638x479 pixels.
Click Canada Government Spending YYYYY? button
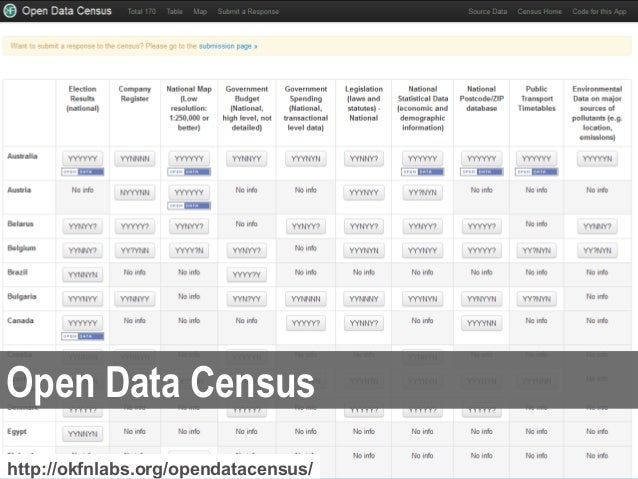tap(306, 323)
